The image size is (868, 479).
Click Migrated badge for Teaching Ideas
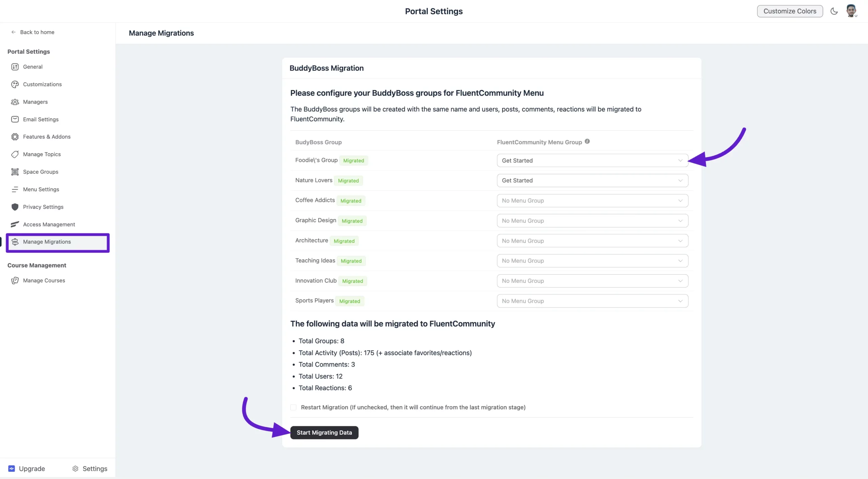pos(351,261)
